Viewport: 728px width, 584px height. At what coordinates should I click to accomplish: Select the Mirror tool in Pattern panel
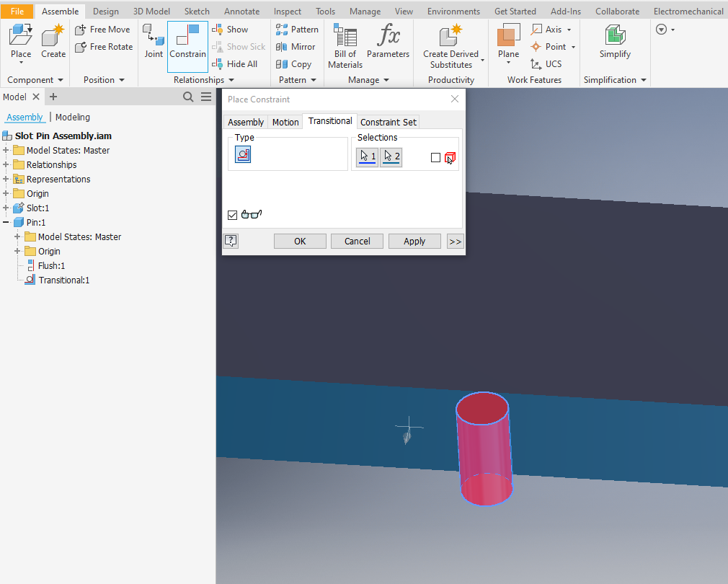296,46
